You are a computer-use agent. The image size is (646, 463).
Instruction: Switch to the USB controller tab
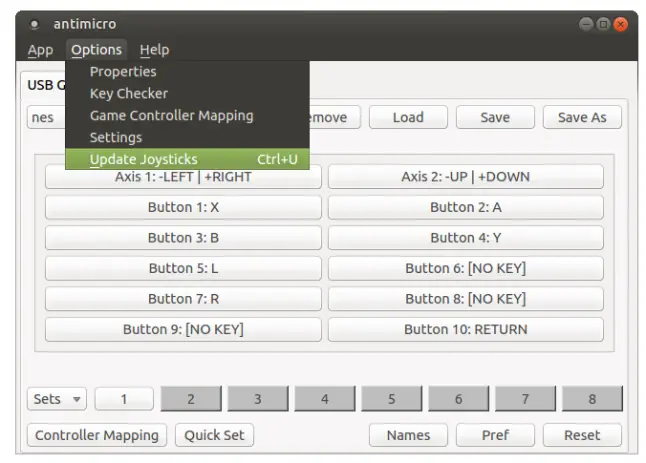(x=43, y=85)
